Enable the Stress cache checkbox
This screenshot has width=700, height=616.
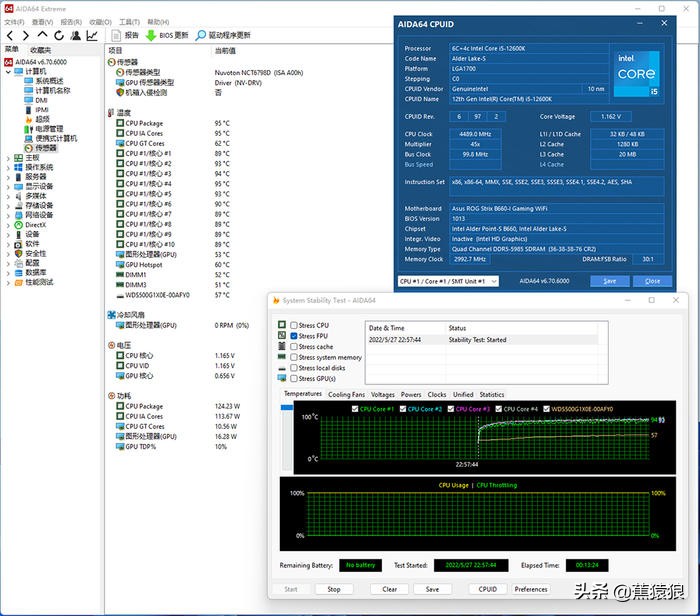pyautogui.click(x=294, y=347)
